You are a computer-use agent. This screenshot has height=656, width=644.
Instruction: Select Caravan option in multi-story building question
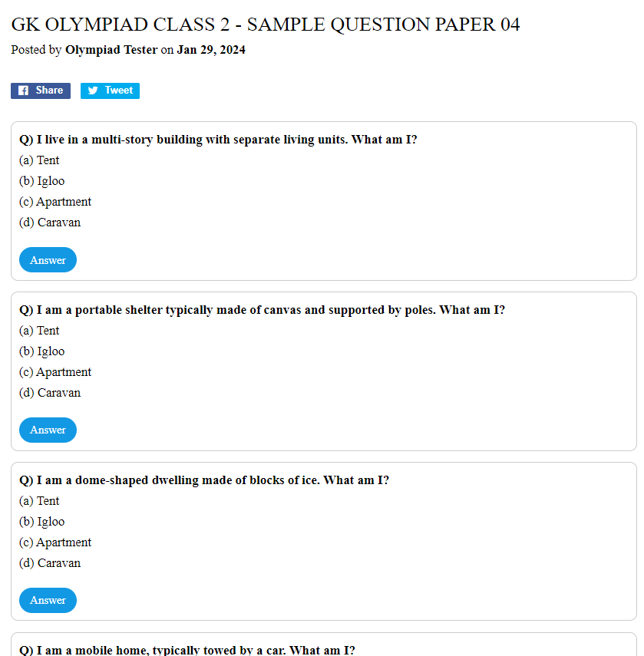pos(50,223)
